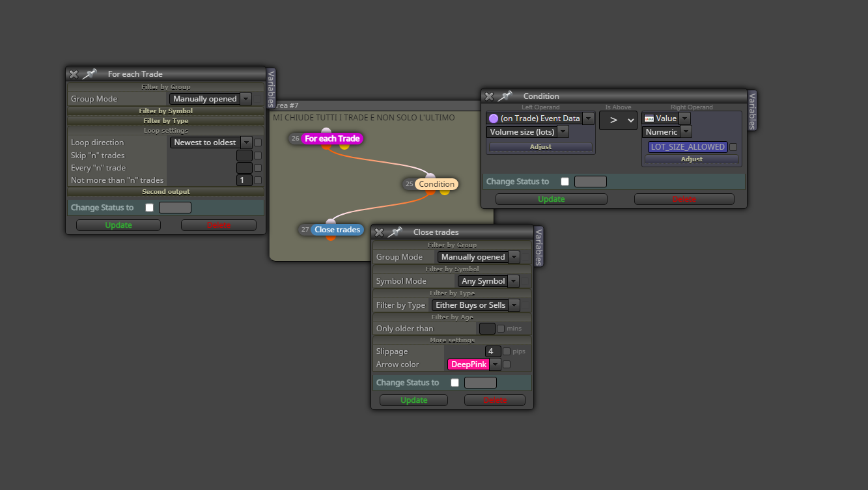Click orange output dot under Close trades node
This screenshot has height=490, width=868.
click(x=331, y=237)
